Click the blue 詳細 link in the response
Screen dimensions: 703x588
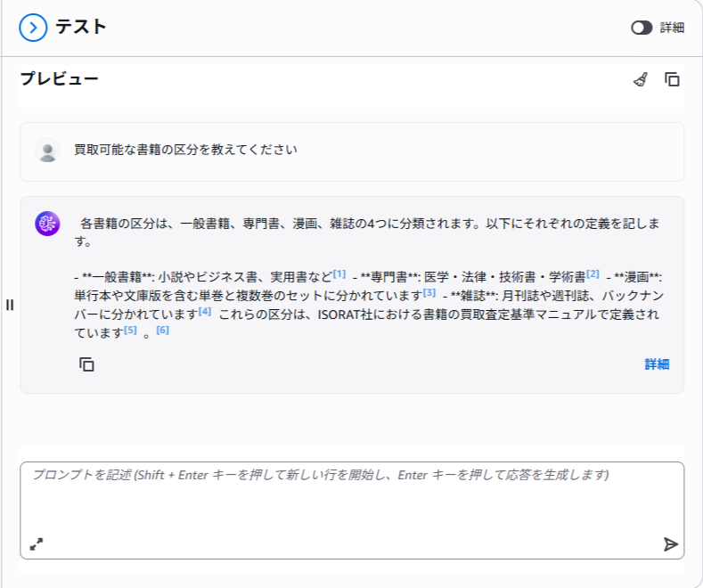tap(657, 364)
